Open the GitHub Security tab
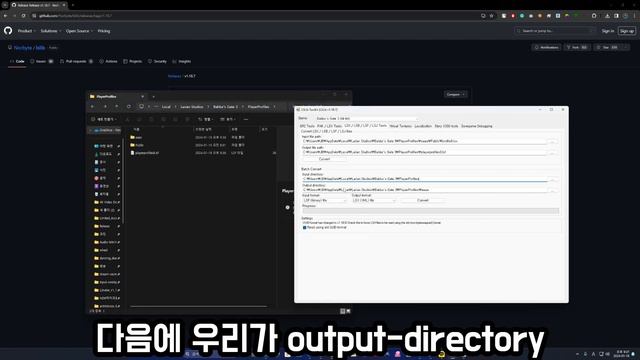 [157, 61]
